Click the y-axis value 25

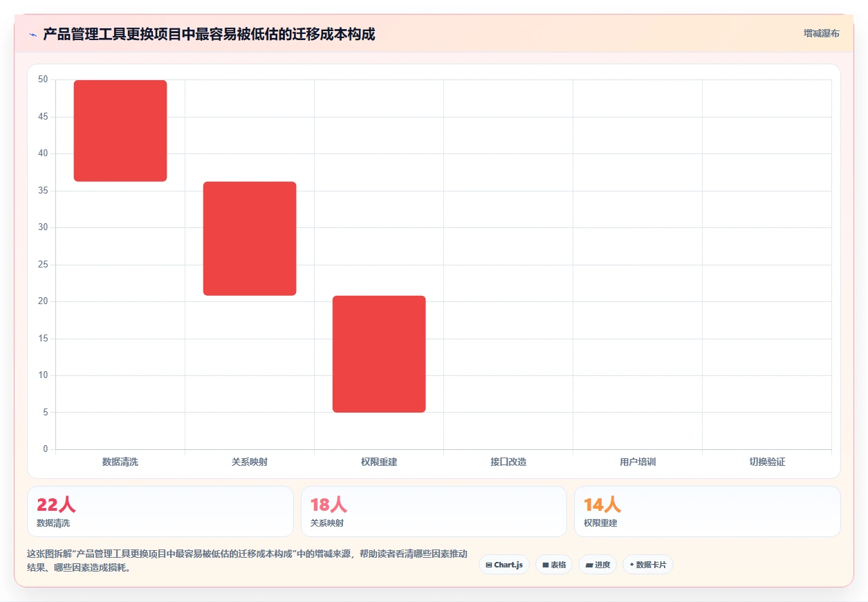[x=43, y=265]
